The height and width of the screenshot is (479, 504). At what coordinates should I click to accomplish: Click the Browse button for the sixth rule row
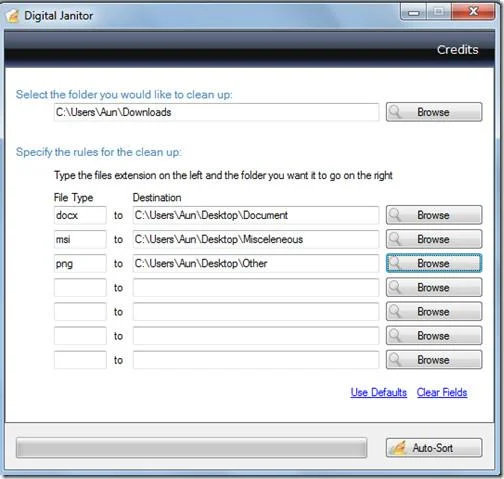tap(434, 335)
